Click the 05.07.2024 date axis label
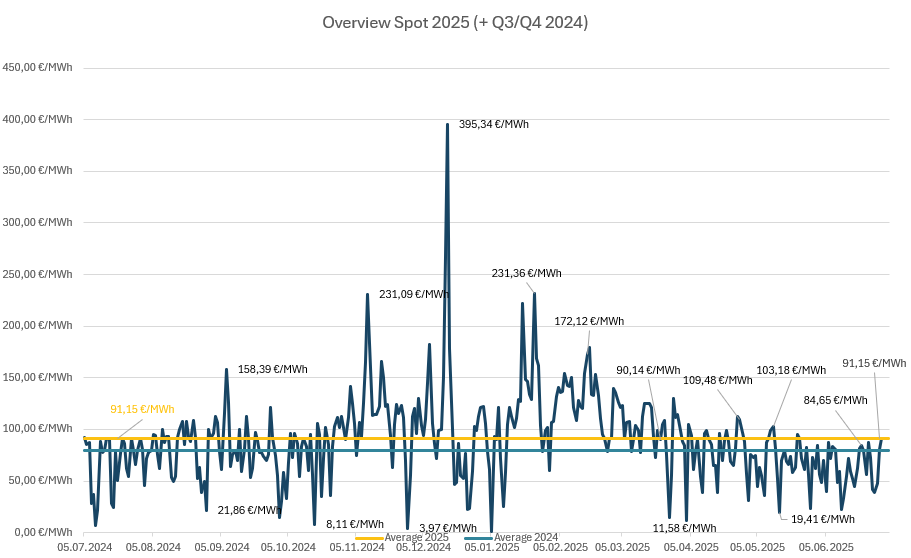The image size is (911, 558). 84,548
